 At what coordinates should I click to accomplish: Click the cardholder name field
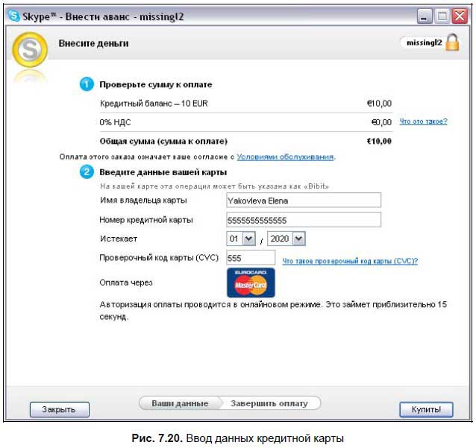click(303, 201)
